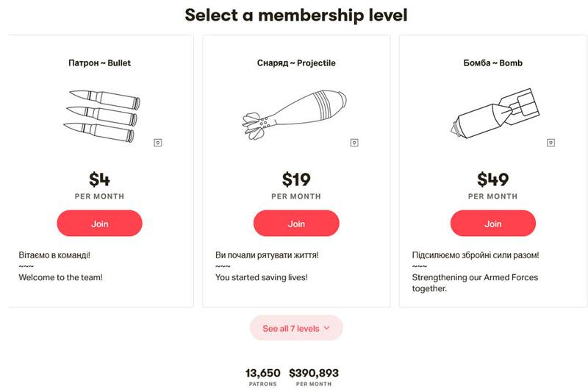Click the 'Select a membership level' heading
The width and height of the screenshot is (588, 392).
click(x=296, y=15)
